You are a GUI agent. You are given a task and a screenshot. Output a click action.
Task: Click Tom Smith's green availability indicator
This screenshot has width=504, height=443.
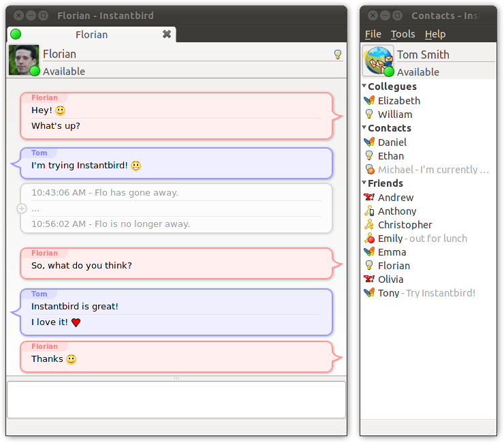pyautogui.click(x=389, y=72)
